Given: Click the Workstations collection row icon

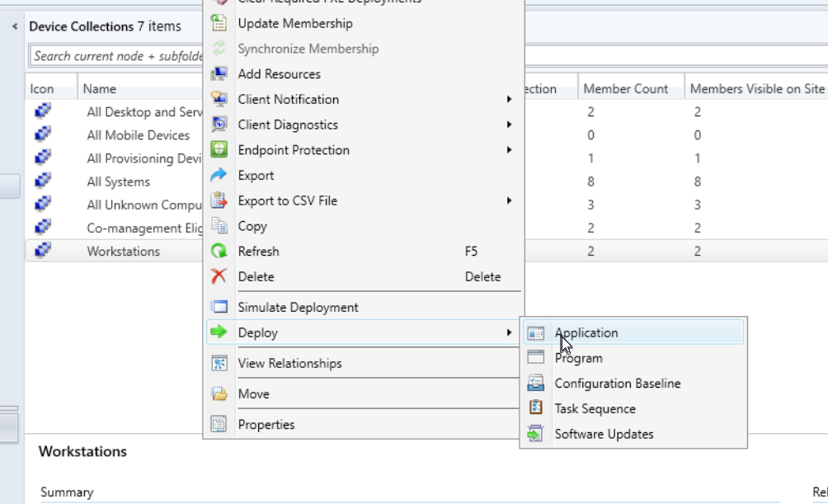Looking at the screenshot, I should 43,252.
